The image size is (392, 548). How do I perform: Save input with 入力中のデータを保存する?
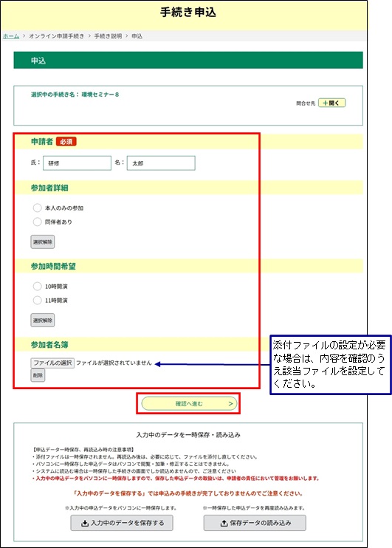tap(122, 523)
